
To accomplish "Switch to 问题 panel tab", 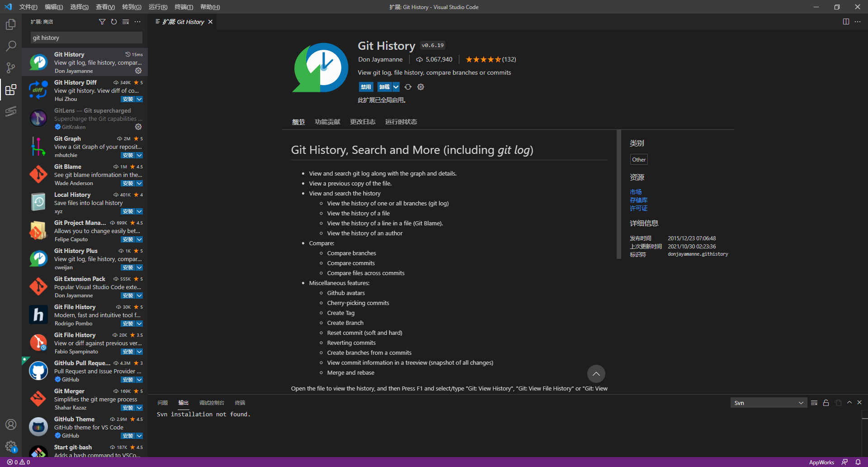I will tap(163, 403).
